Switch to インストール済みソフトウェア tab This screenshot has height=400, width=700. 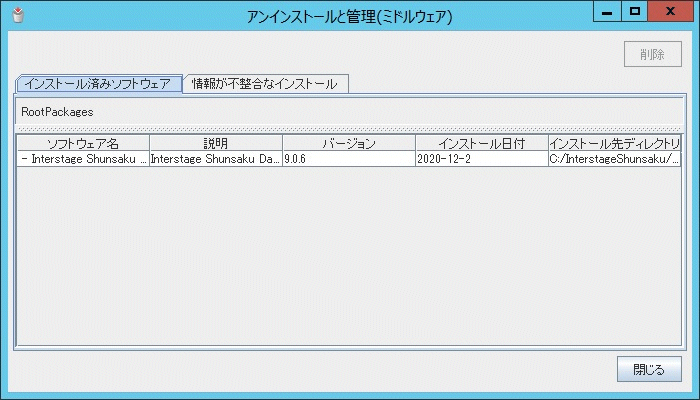(99, 84)
